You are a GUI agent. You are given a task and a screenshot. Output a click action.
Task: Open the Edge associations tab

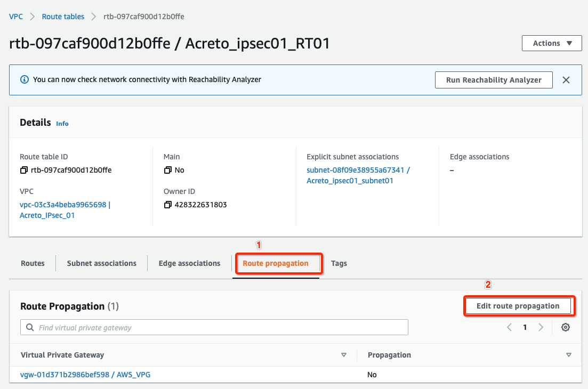[x=189, y=263]
